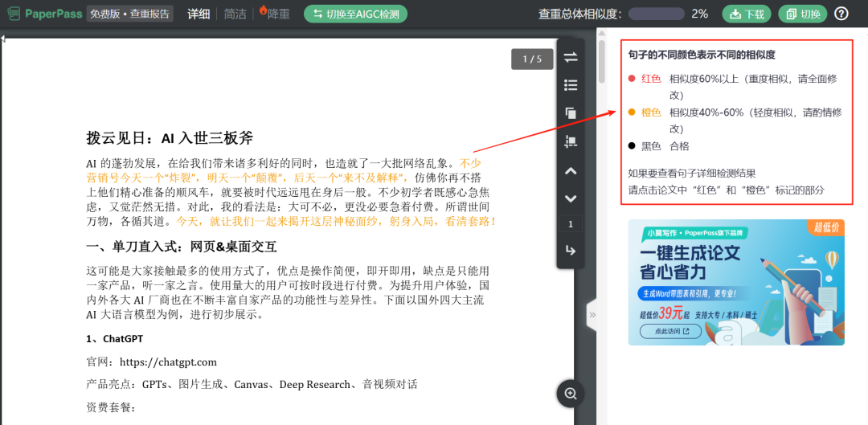Open the list view icon in toolbar
868x425 pixels.
pyautogui.click(x=571, y=85)
